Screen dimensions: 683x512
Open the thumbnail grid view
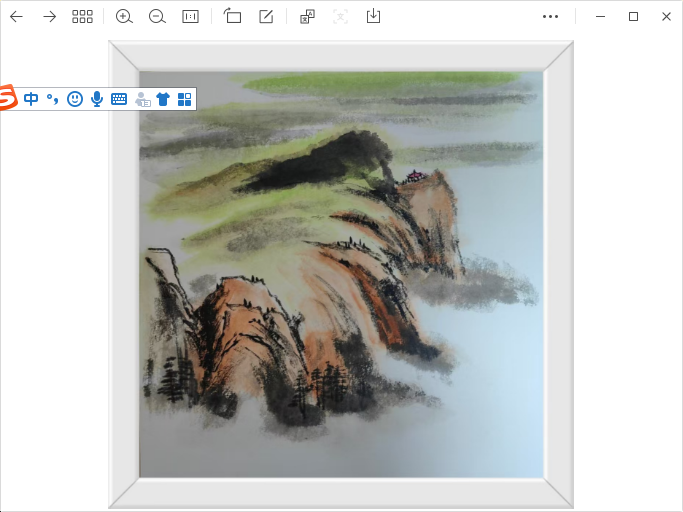pyautogui.click(x=82, y=17)
